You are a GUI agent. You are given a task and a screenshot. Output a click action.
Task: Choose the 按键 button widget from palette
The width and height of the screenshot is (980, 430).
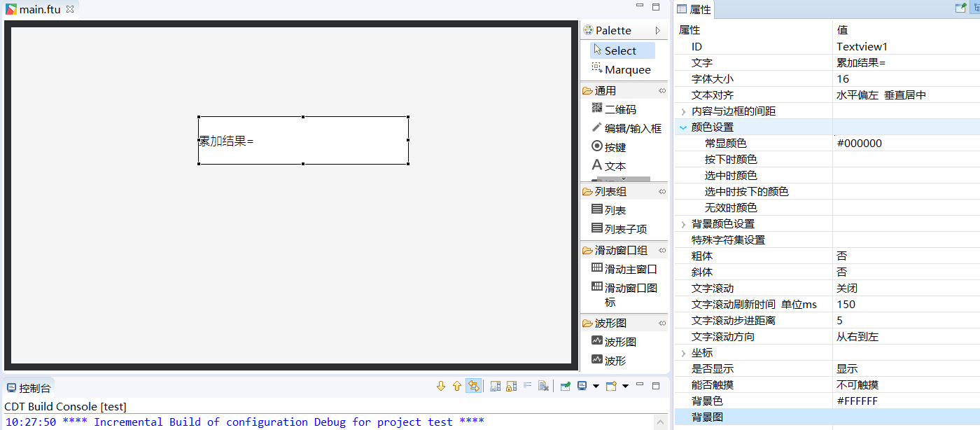click(615, 147)
